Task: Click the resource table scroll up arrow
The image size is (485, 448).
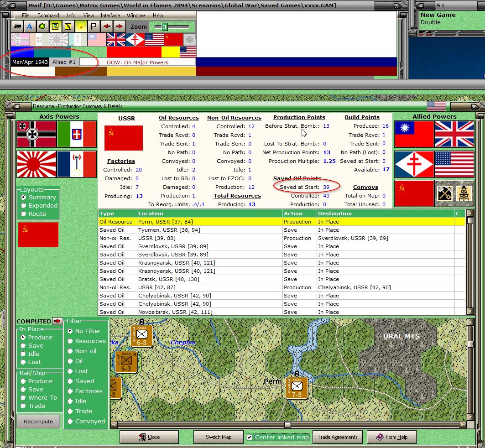Action: (x=470, y=213)
